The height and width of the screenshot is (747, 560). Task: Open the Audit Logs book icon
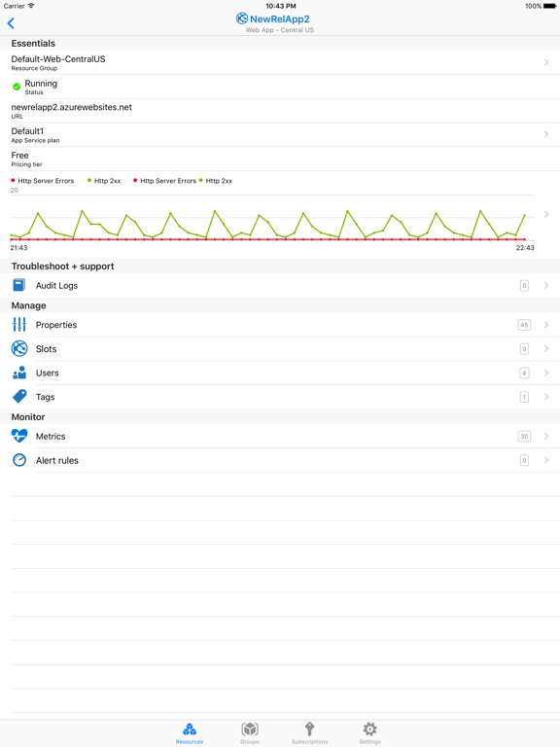pyautogui.click(x=19, y=285)
